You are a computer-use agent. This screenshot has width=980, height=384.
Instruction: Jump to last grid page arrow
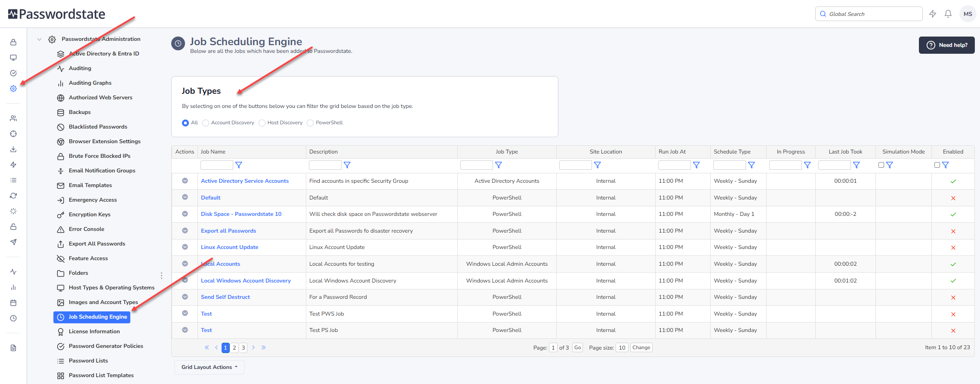[263, 348]
